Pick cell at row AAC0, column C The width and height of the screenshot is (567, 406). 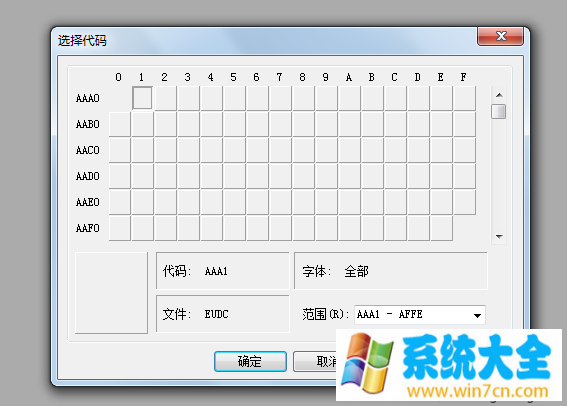tap(395, 150)
